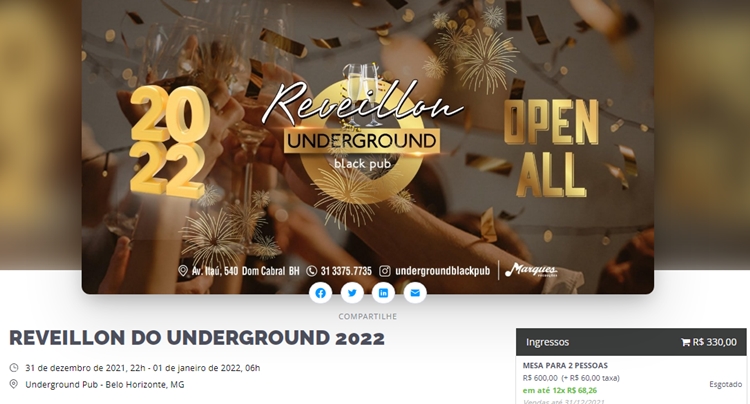Click the REVEILLON DO UNDERGROUND 2022 title

(x=197, y=338)
